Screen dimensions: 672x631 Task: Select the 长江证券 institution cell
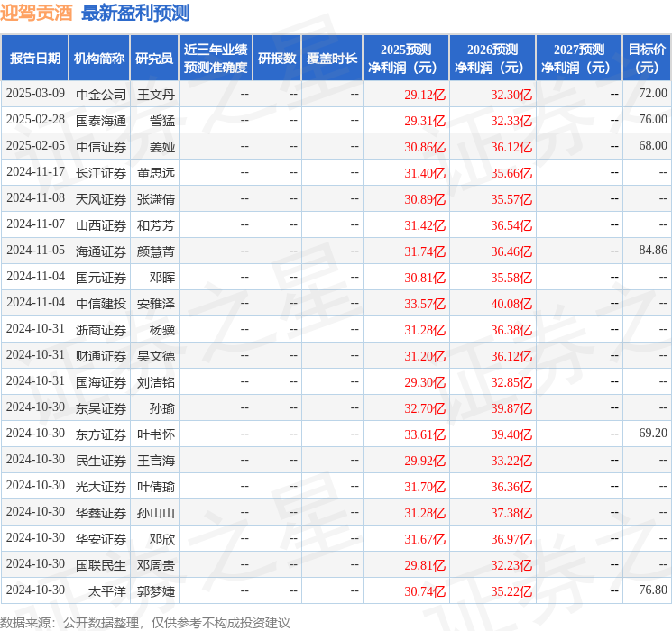pyautogui.click(x=101, y=173)
